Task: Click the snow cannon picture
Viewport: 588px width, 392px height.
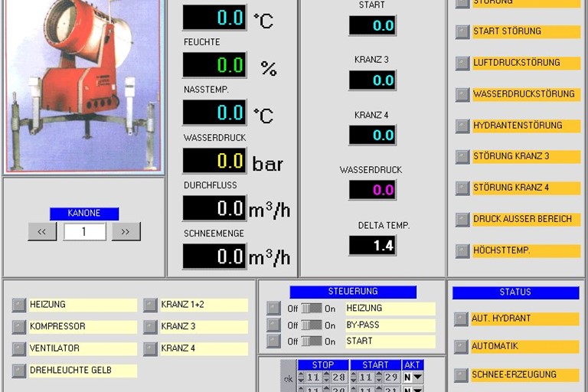Action: tap(83, 84)
